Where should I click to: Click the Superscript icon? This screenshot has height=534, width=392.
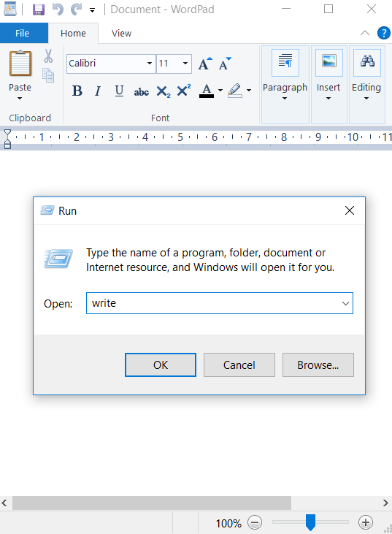184,91
